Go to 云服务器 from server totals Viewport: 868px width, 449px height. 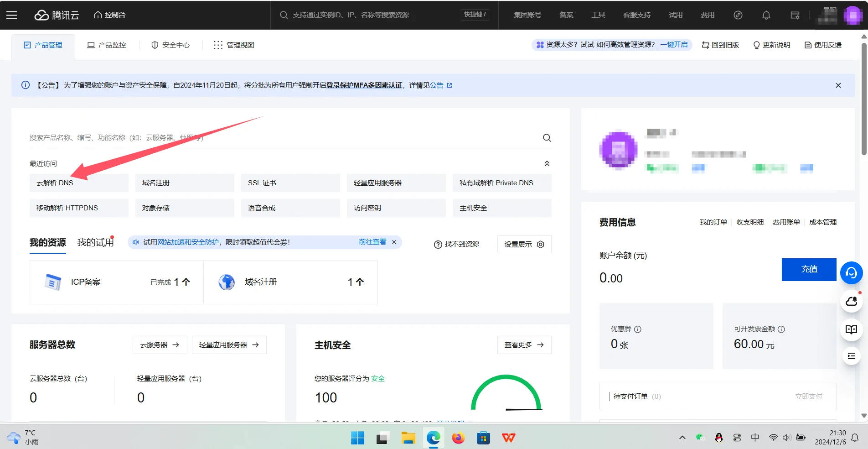tap(160, 345)
